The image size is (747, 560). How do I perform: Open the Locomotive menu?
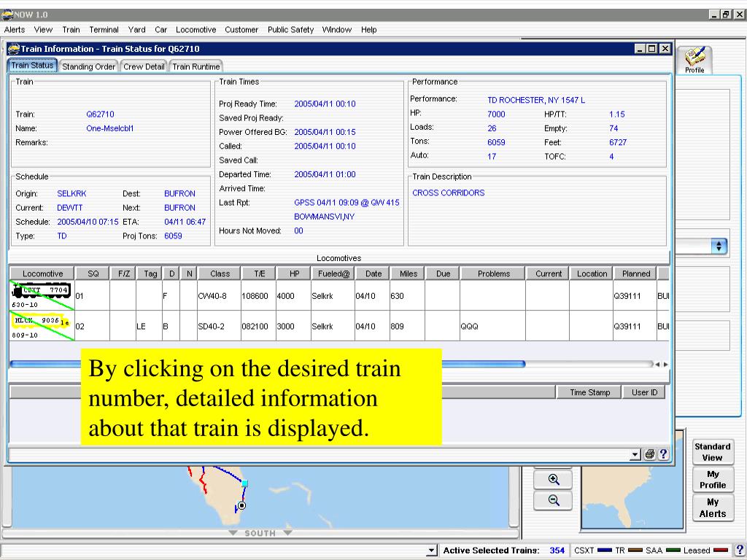[196, 29]
